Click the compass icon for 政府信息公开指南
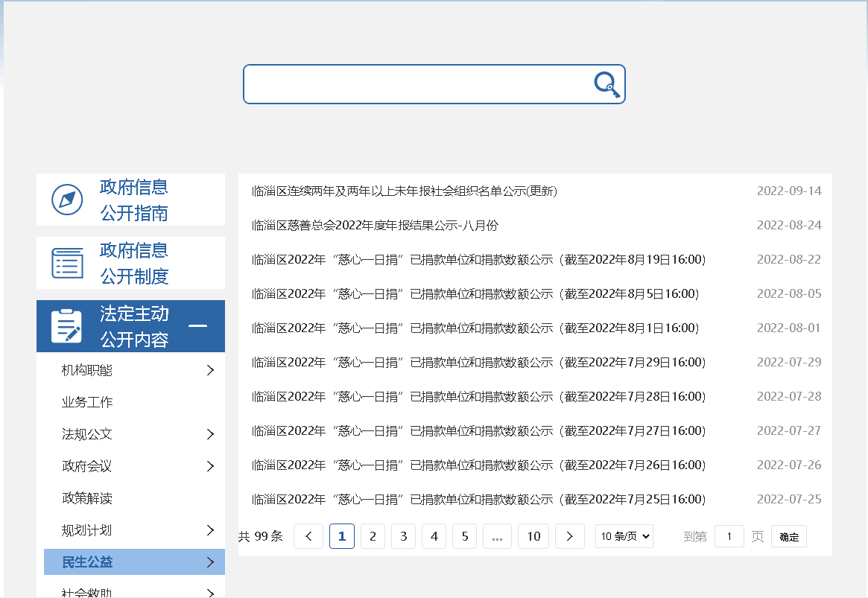The image size is (868, 598). [x=67, y=200]
